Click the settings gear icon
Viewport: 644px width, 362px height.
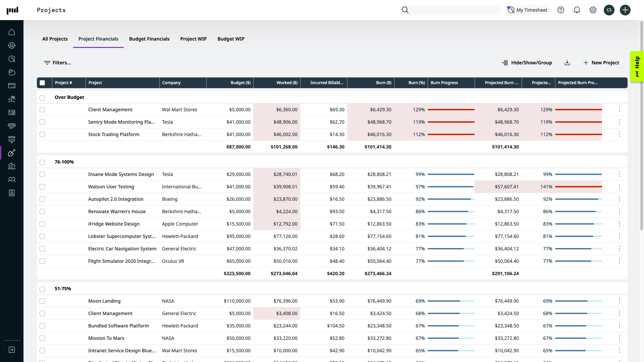coord(593,10)
